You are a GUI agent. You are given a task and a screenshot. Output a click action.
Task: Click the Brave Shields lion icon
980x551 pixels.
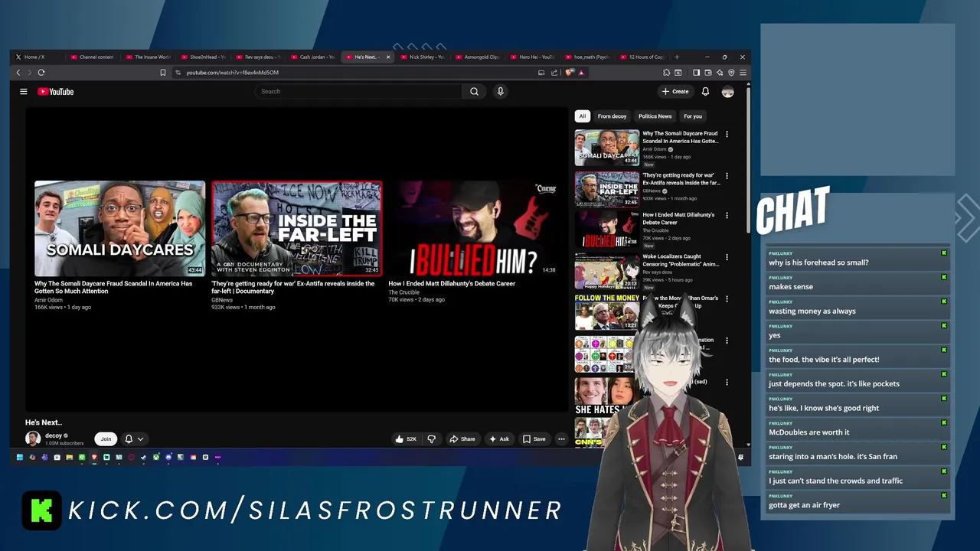569,73
